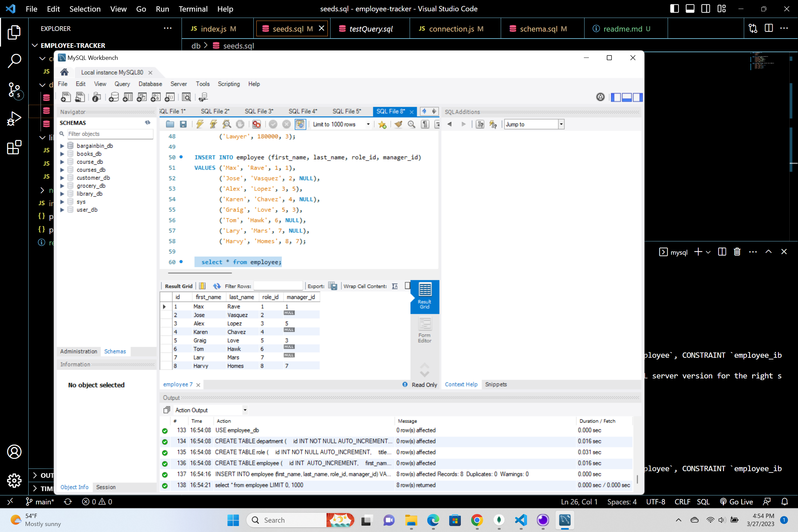Expand the employee-less bargainbin_db schema node
This screenshot has height=532, width=798.
pyautogui.click(x=62, y=146)
